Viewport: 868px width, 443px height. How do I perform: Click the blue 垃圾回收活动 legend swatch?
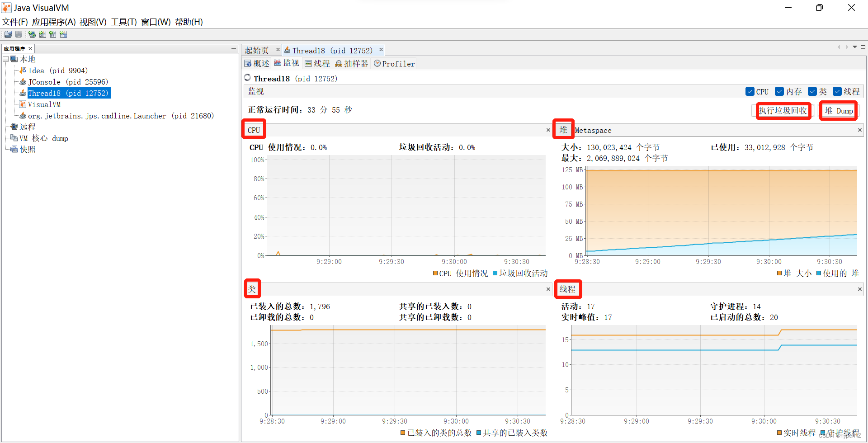pos(495,273)
